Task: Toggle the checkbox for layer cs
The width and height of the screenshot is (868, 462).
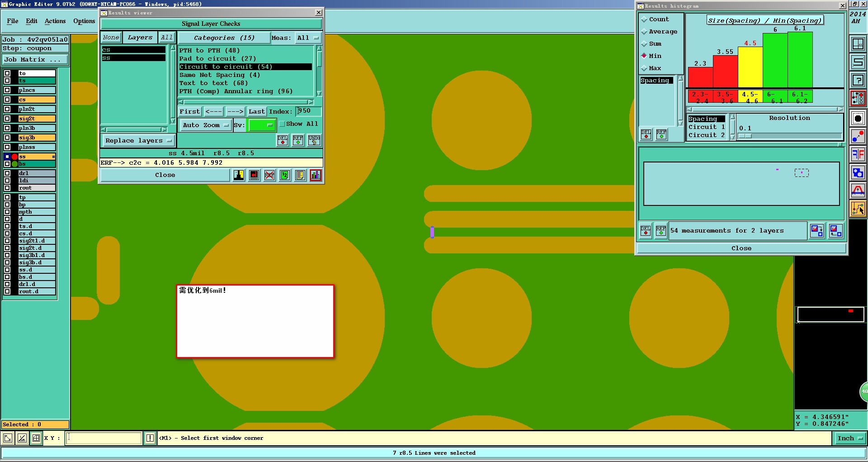Action: point(7,100)
